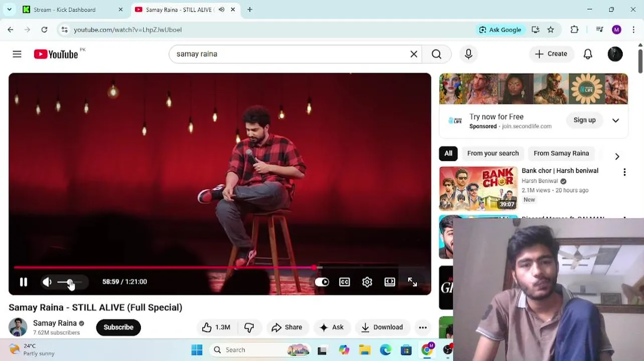Start voice search with microphone
The width and height of the screenshot is (644, 361).
click(x=468, y=54)
